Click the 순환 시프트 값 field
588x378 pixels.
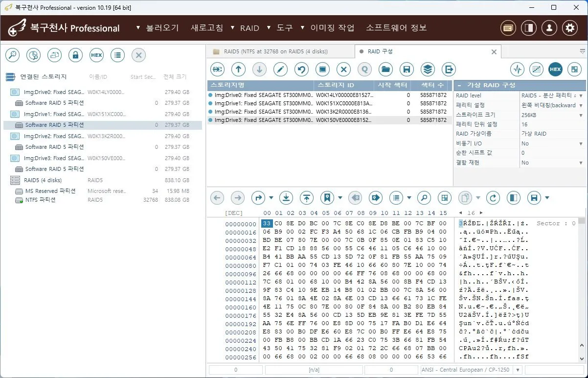pos(553,153)
